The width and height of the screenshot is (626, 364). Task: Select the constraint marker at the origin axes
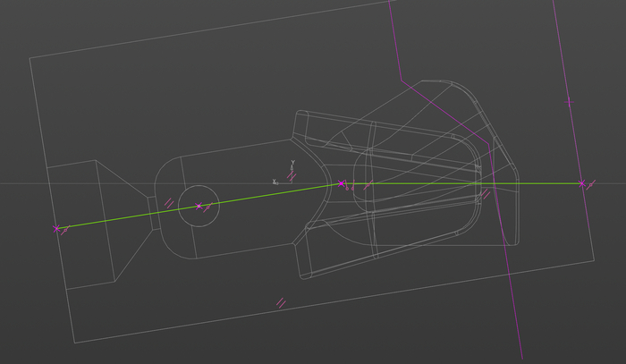pos(292,177)
